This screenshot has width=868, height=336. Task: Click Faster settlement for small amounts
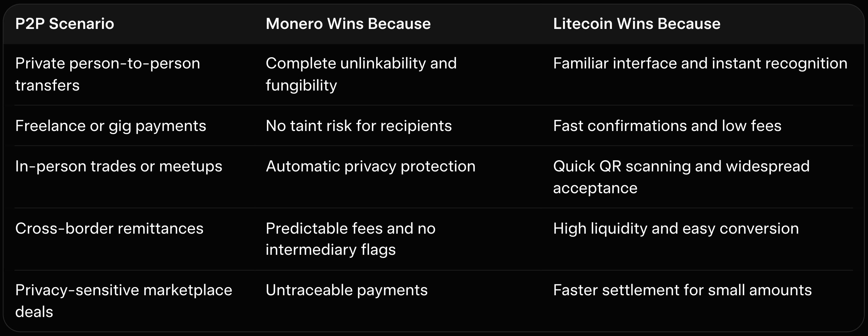pos(682,290)
